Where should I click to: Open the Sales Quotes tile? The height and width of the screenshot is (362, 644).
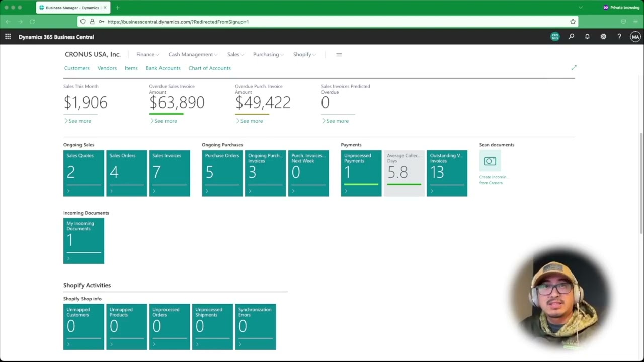(84, 173)
